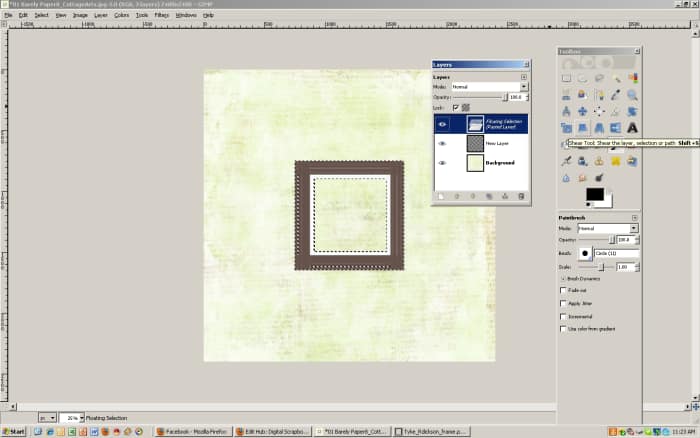Switch to Facebook Mozilla Firefox taskbar window
The image size is (700, 438).
tap(193, 432)
